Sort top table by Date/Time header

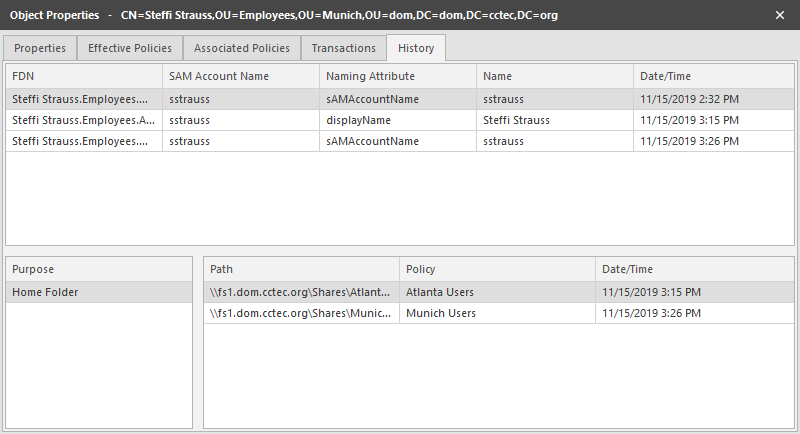713,76
